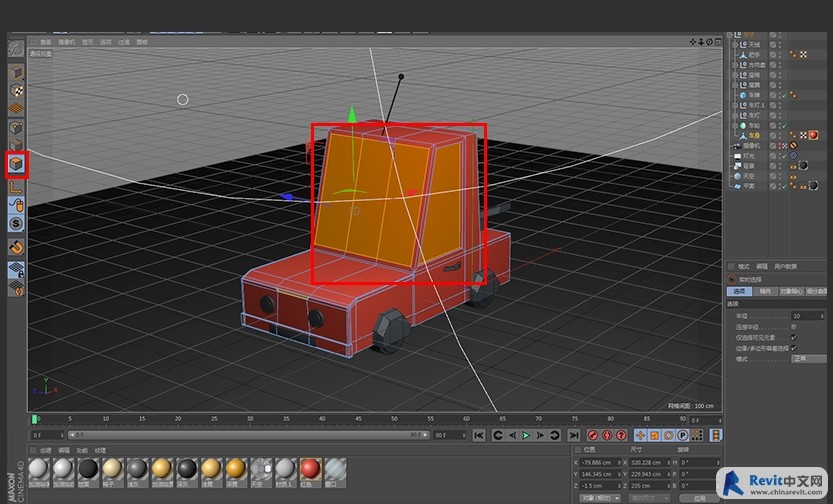Select the 窗口 glass material sphere
The width and height of the screenshot is (833, 504).
coord(335,469)
